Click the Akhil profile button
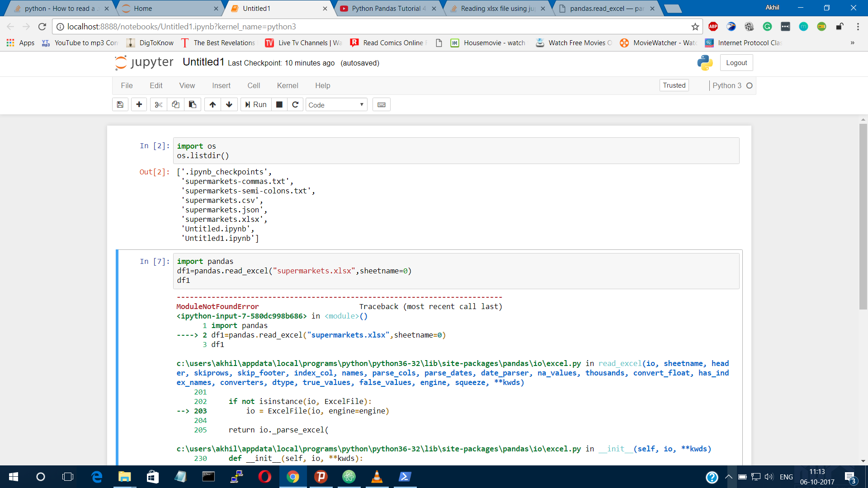The height and width of the screenshot is (488, 868). coord(772,8)
